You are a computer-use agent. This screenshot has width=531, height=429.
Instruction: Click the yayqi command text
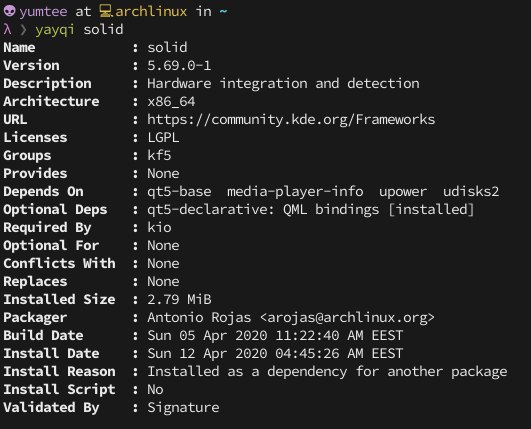55,30
